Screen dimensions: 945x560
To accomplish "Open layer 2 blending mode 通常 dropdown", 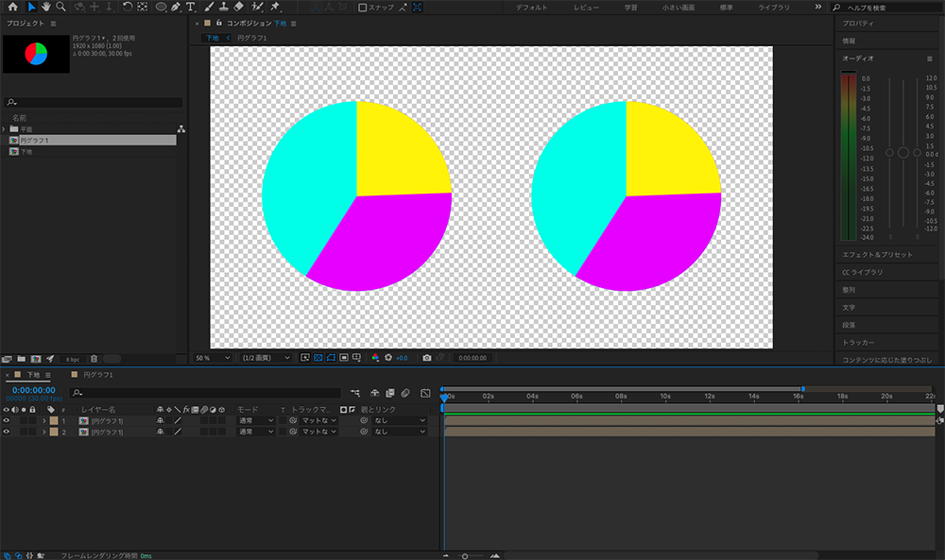I will click(x=255, y=432).
